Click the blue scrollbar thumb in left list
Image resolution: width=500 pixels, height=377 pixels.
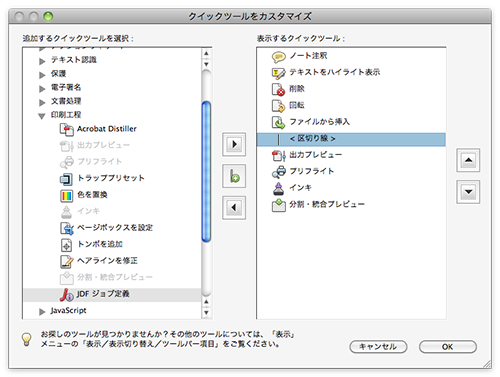[x=206, y=171]
